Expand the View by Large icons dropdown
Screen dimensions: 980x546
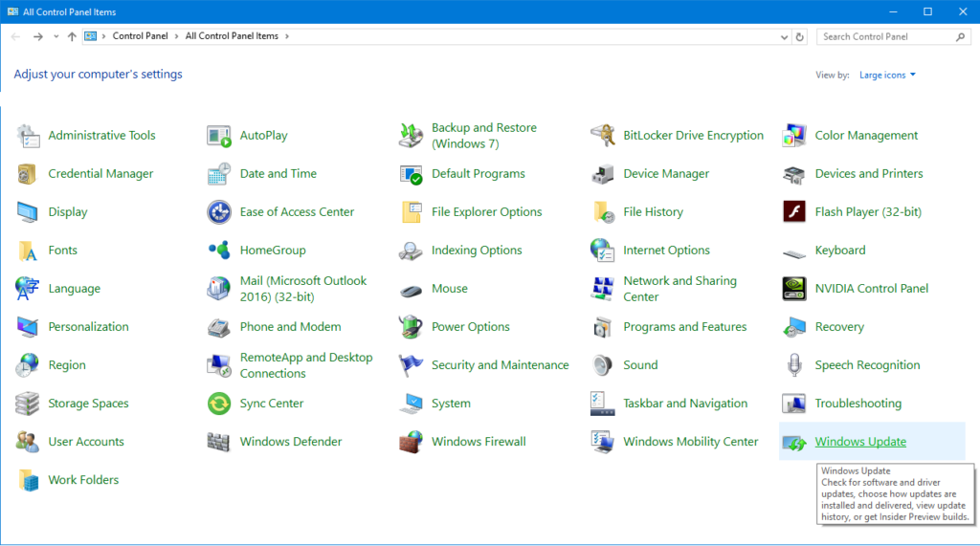[887, 76]
